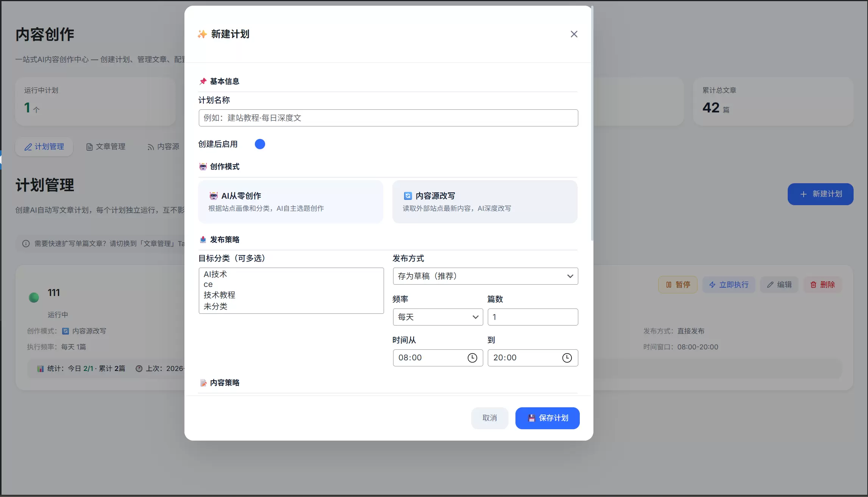Open the 发布方式 dropdown 存为草稿
Viewport: 868px width, 497px height.
point(486,276)
